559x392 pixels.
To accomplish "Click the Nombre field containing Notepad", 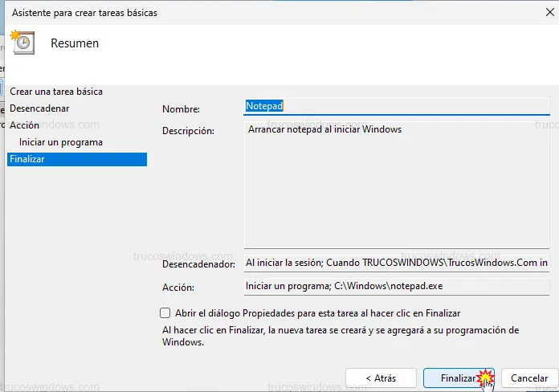I will (396, 106).
